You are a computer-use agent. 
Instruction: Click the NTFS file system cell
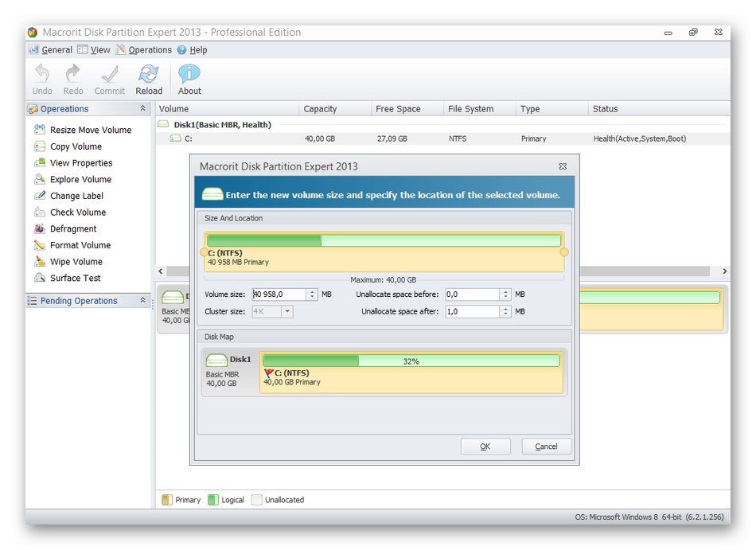pos(458,138)
